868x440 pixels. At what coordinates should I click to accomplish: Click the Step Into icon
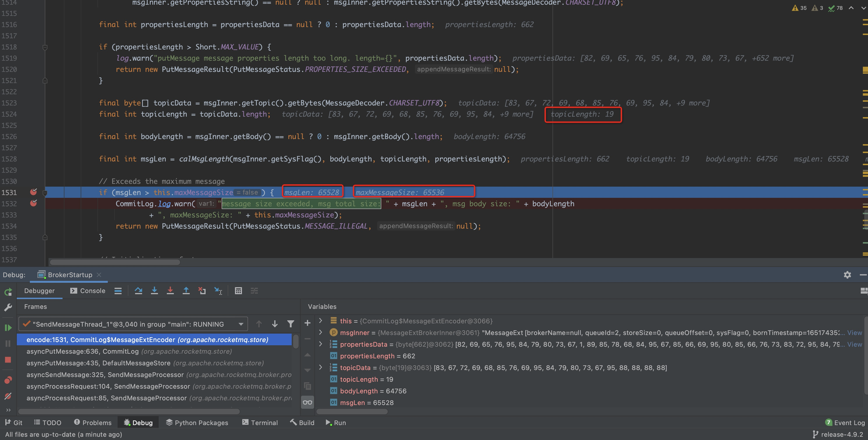(x=154, y=291)
